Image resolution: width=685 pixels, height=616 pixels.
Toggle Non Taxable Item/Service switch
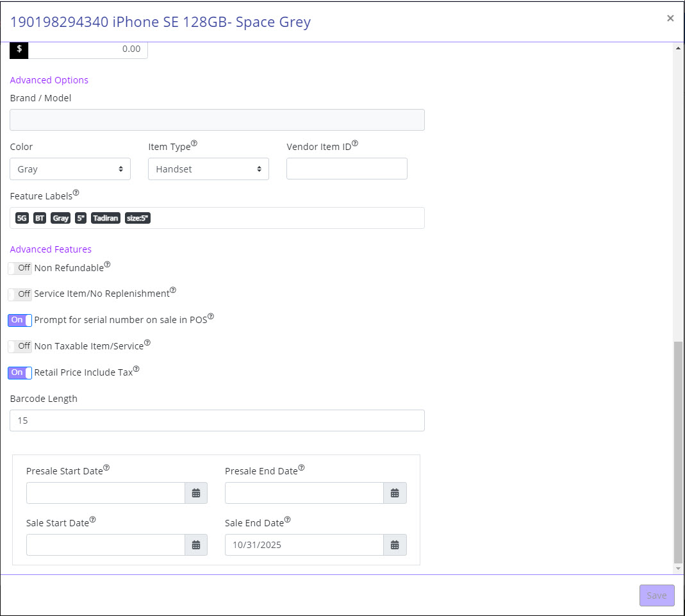click(x=20, y=346)
